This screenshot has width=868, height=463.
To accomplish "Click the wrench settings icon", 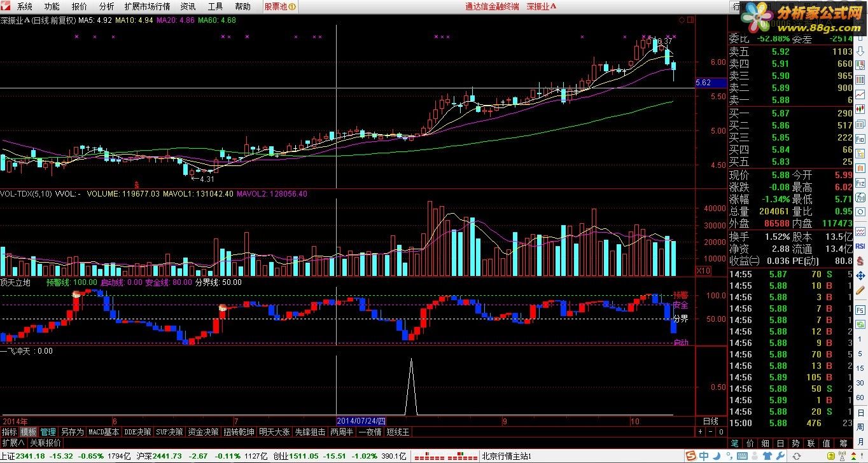I will 780,456.
